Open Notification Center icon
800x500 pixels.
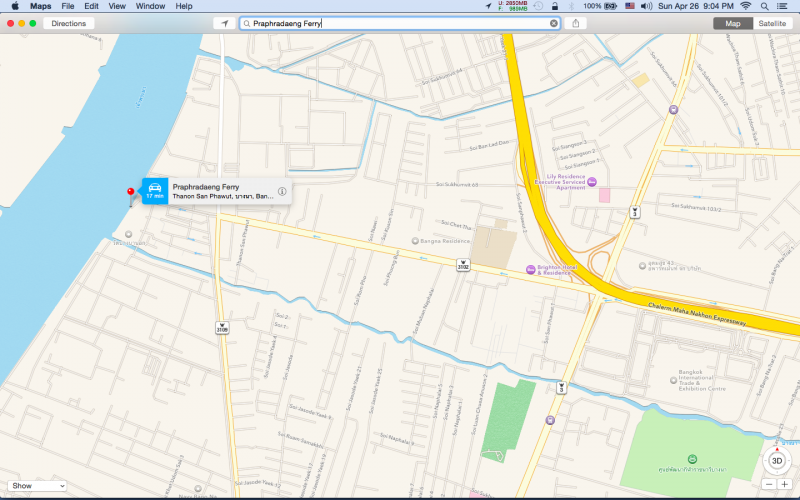tap(782, 6)
